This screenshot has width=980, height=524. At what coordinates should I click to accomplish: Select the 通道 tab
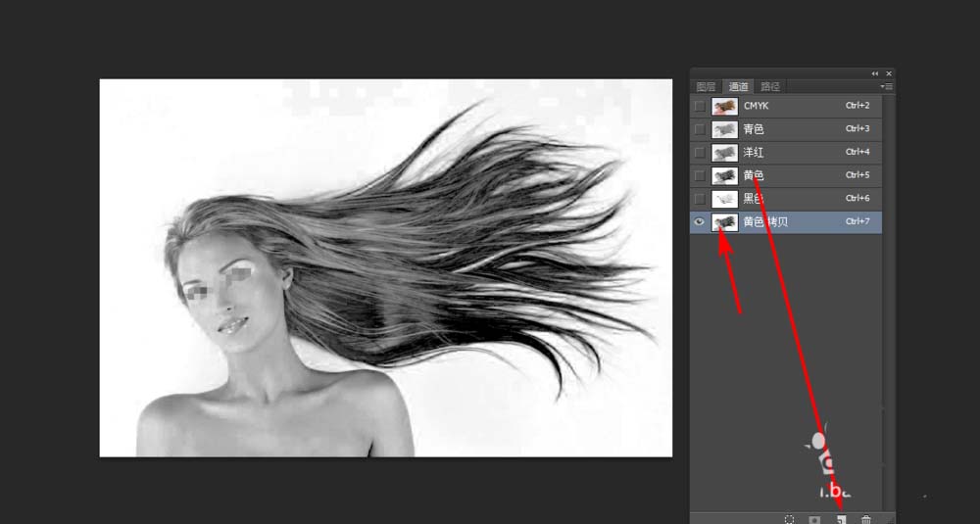pos(738,87)
